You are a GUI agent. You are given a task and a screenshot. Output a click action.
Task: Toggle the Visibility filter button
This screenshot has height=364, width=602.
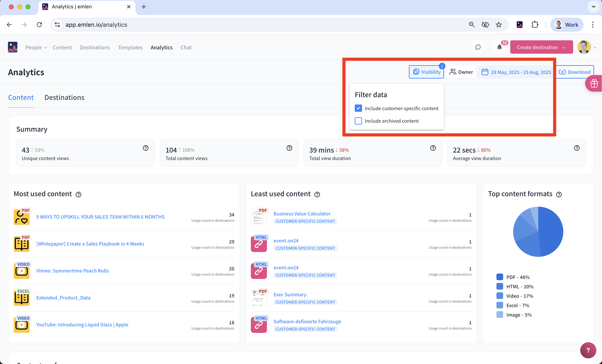click(x=426, y=72)
